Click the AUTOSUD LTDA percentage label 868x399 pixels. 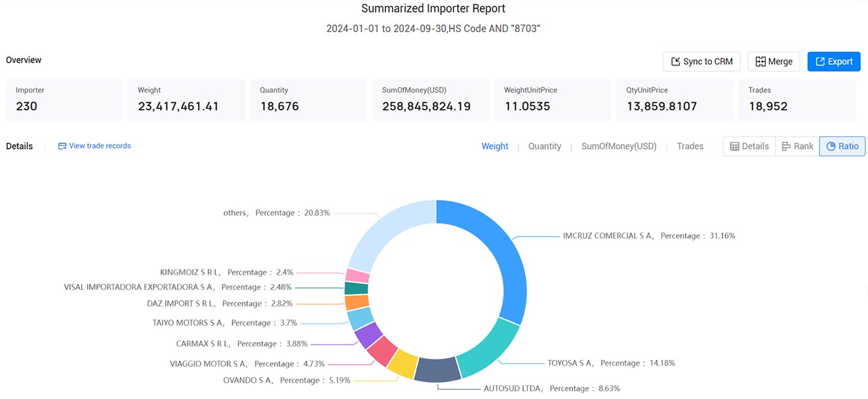(x=551, y=388)
